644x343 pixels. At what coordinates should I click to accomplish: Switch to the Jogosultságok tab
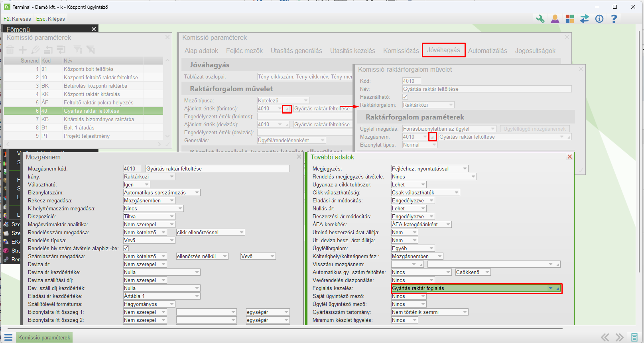click(x=535, y=51)
